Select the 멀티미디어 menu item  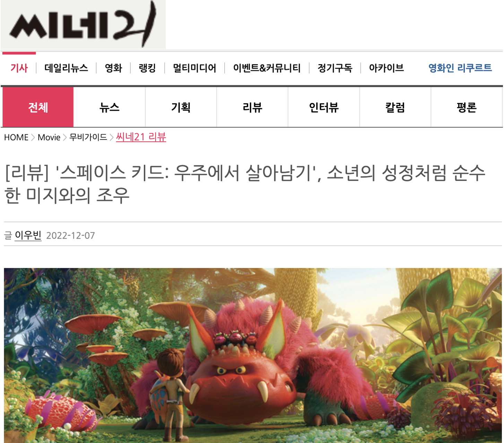pos(194,68)
